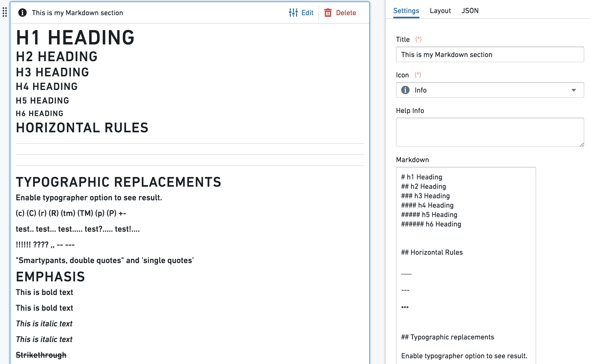The image size is (590, 364).
Task: Click the Edit sliders icon
Action: tap(293, 13)
